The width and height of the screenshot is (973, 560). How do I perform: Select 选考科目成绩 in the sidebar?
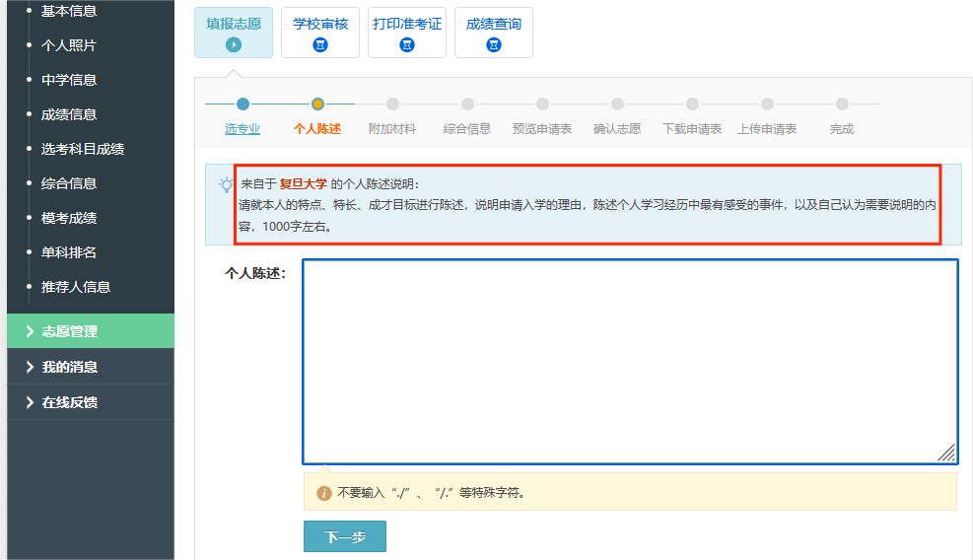coord(83,149)
